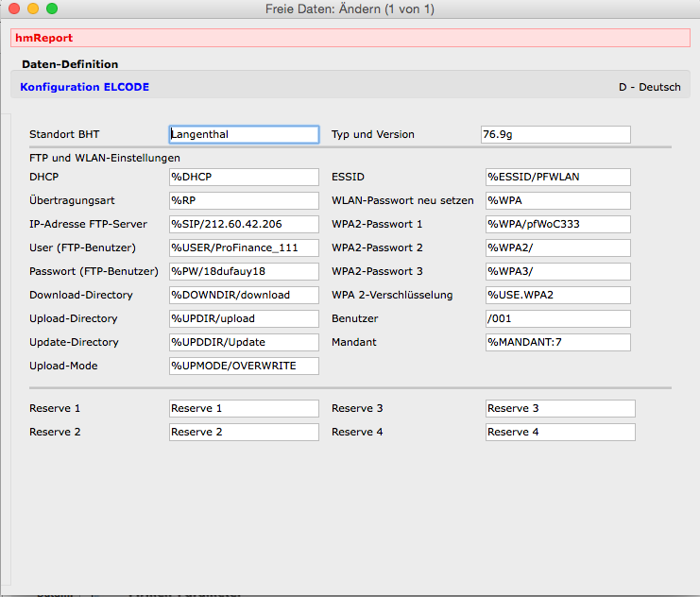Click the Reserve 3 input field
This screenshot has height=597, width=700.
tap(559, 408)
